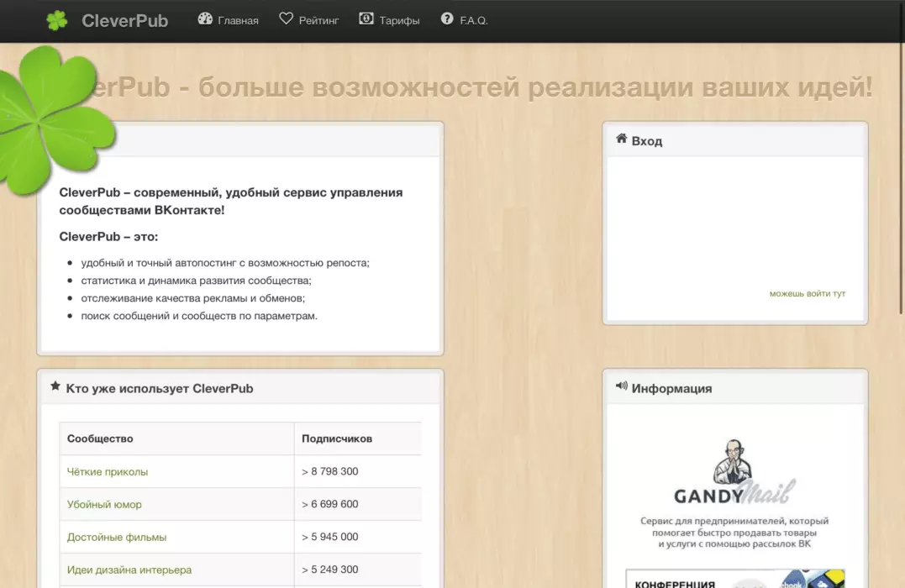The height and width of the screenshot is (588, 905).
Task: Open the GandyMail advertisement banner
Action: point(734,493)
